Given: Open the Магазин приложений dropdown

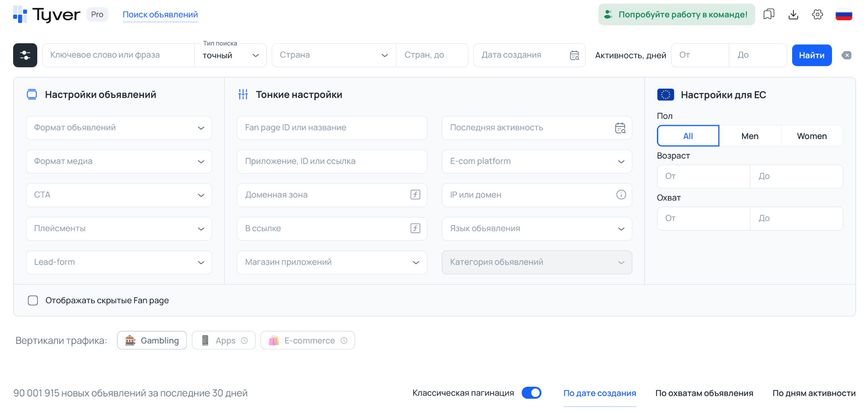Looking at the screenshot, I should [332, 262].
